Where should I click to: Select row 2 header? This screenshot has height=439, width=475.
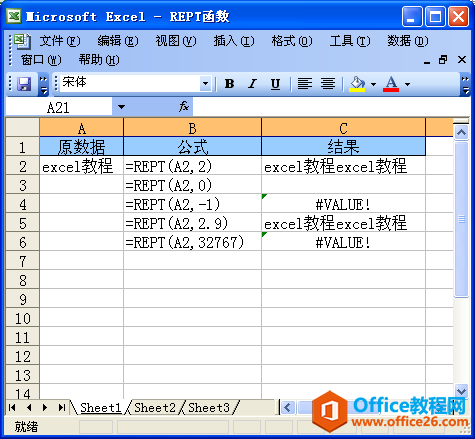pyautogui.click(x=23, y=166)
